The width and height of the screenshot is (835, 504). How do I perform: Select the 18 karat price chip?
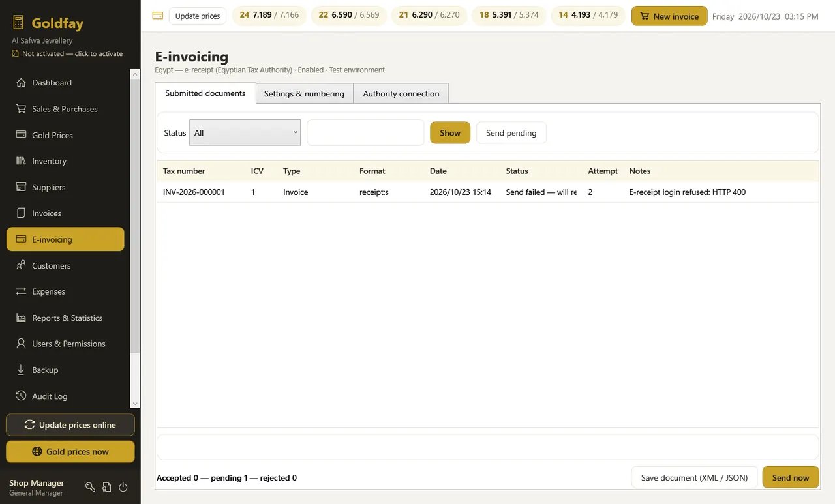tap(509, 15)
